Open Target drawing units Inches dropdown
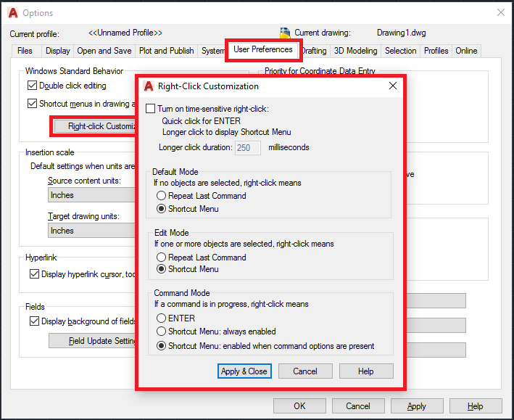This screenshot has height=420, width=514. click(91, 231)
